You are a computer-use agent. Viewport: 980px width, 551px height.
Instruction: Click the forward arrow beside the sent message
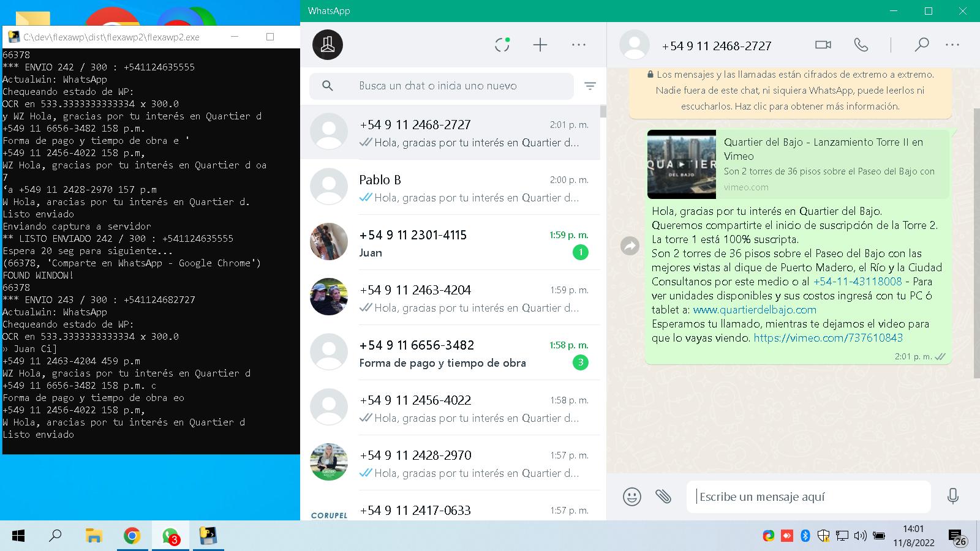(630, 246)
